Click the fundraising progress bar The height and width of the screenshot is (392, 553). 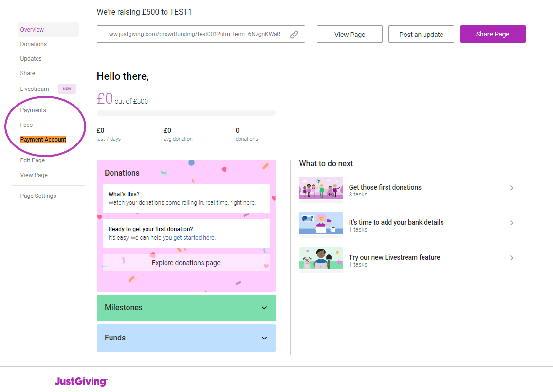(186, 113)
